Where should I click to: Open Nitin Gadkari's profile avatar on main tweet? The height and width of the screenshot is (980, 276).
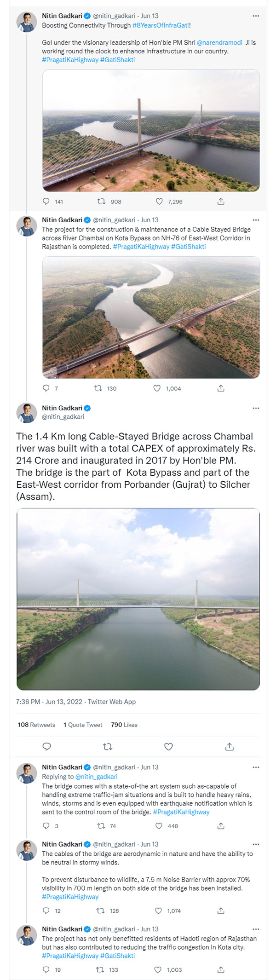tap(27, 412)
